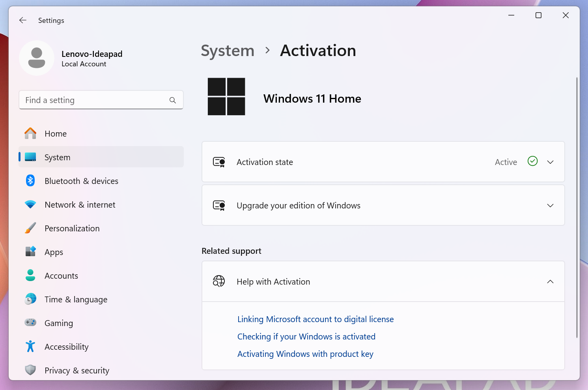
Task: Click the Home house icon
Action: [30, 133]
